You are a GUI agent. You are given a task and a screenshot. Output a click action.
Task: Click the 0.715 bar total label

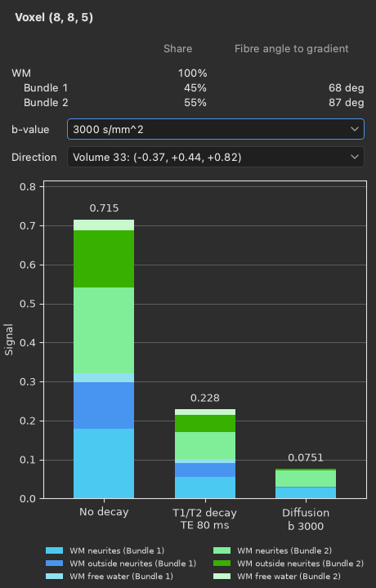point(104,208)
